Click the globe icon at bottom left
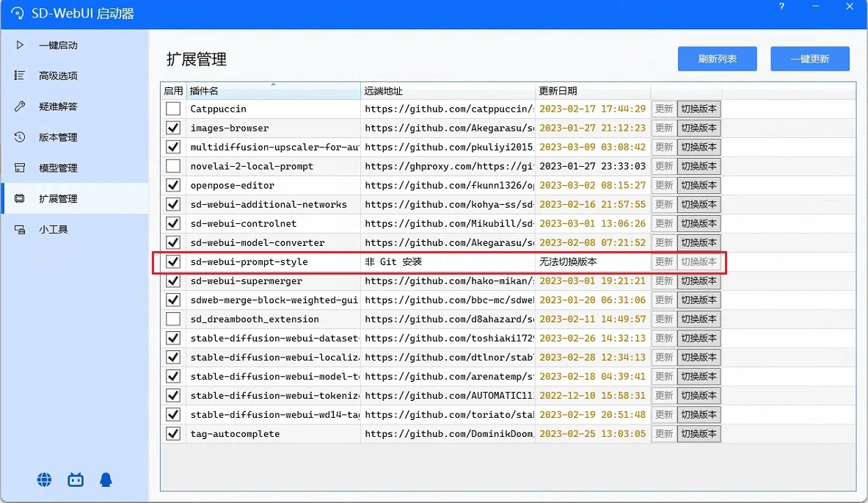 click(44, 480)
